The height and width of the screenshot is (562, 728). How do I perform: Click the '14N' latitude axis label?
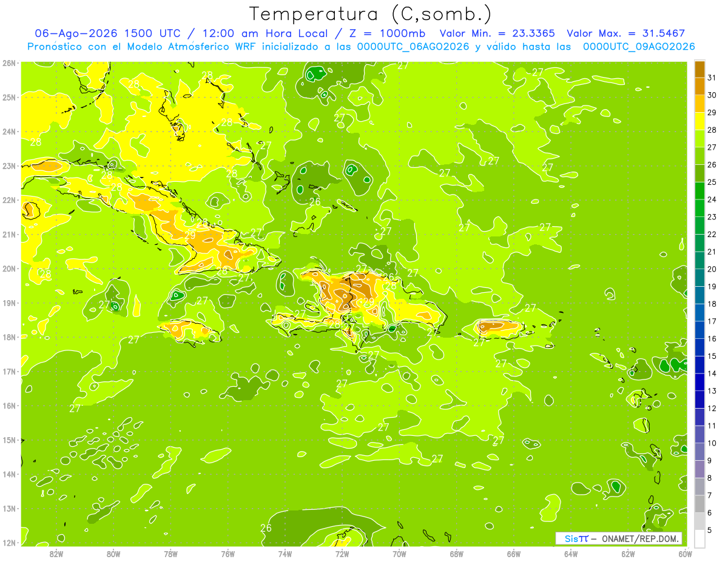pyautogui.click(x=8, y=474)
